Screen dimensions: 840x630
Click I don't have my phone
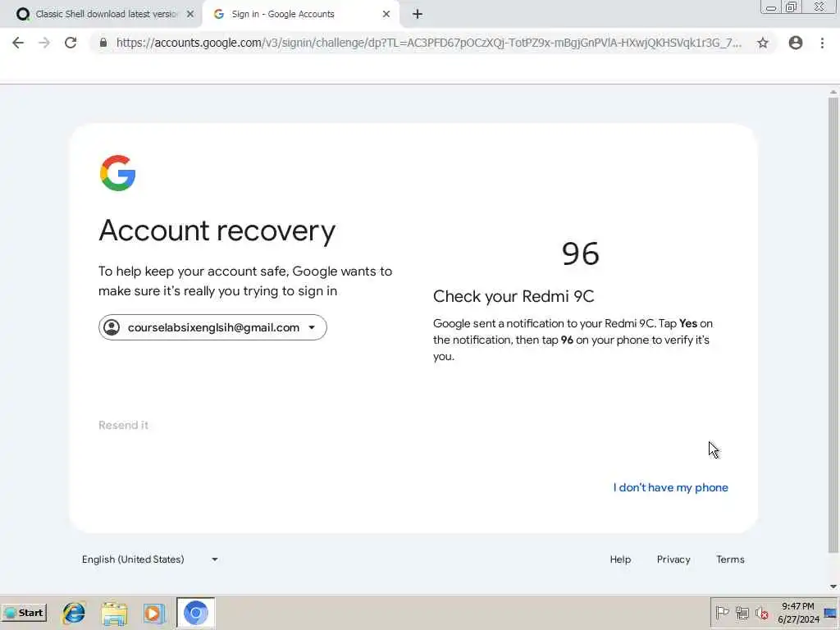pos(671,487)
